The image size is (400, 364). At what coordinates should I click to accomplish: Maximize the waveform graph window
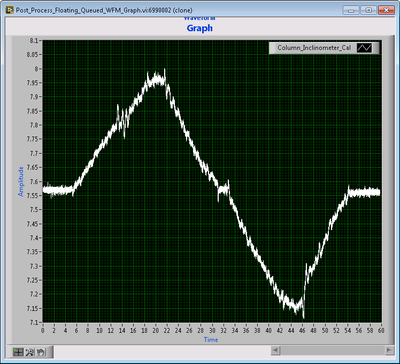[368, 10]
